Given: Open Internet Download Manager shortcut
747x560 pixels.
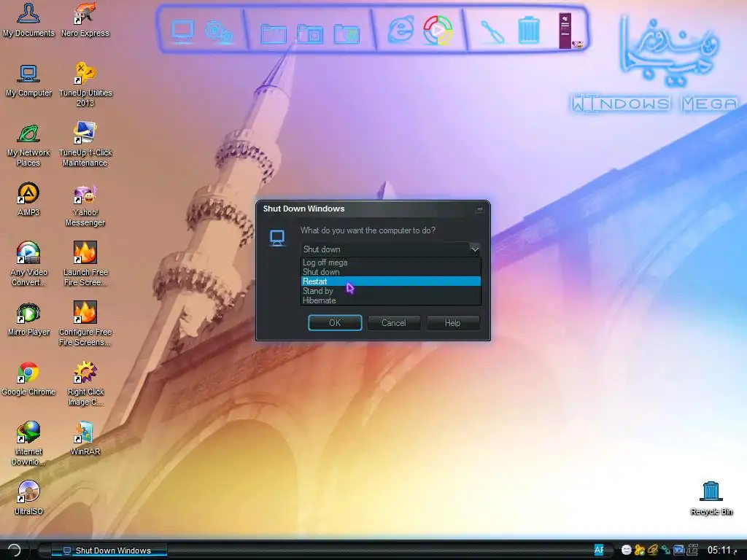Looking at the screenshot, I should [28, 444].
